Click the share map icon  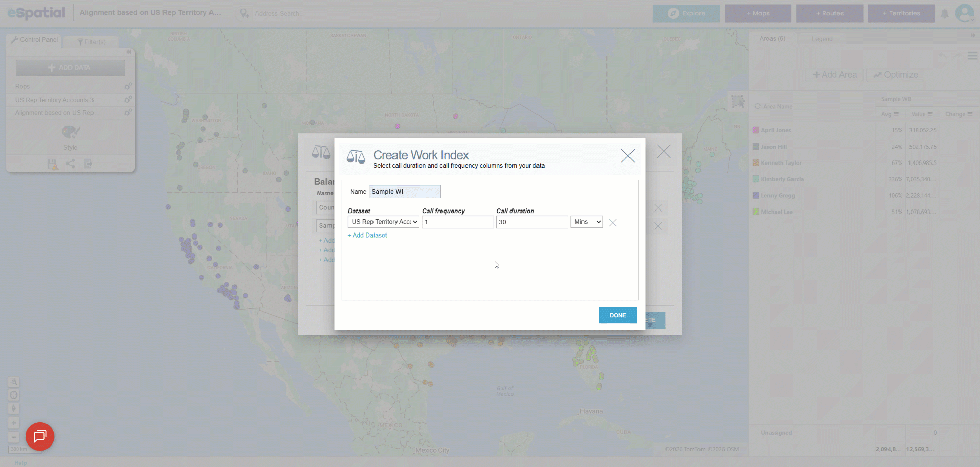71,164
